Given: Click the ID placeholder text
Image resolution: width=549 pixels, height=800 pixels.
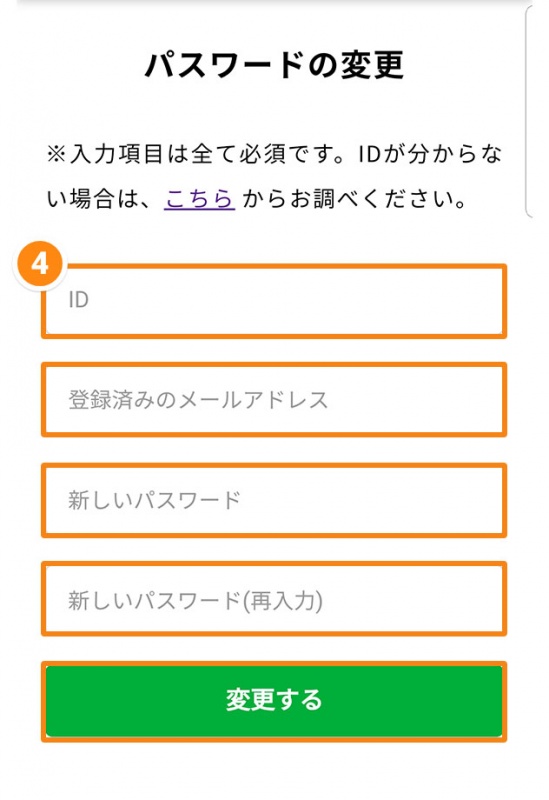Looking at the screenshot, I should tap(79, 300).
